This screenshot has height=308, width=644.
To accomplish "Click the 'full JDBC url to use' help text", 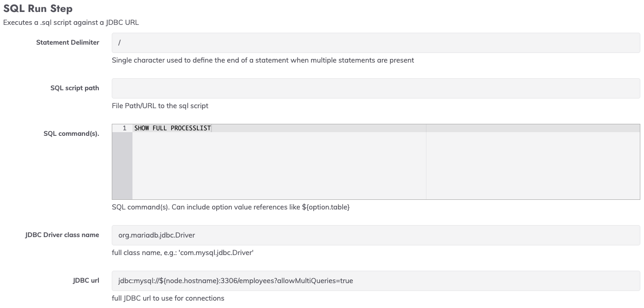I will click(x=168, y=298).
